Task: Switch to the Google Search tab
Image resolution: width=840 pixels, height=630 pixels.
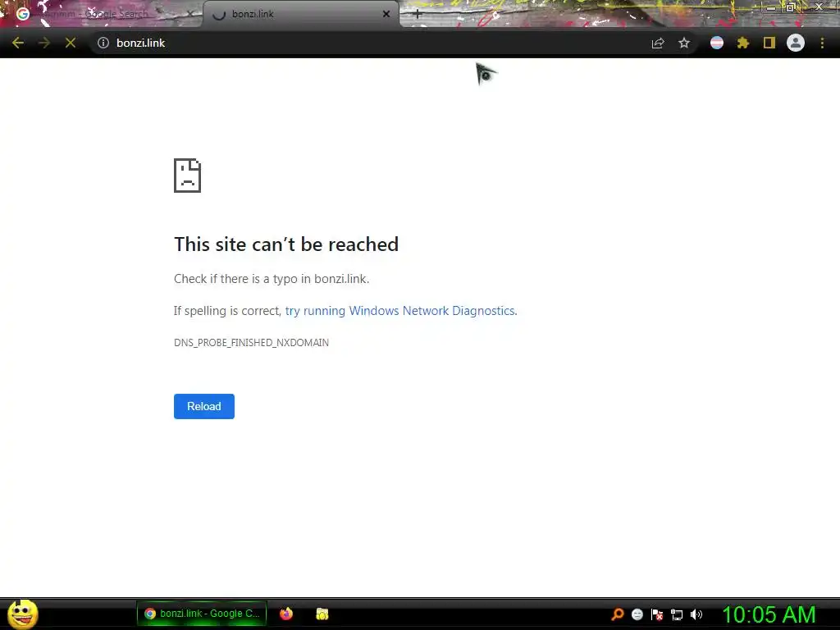Action: point(102,14)
